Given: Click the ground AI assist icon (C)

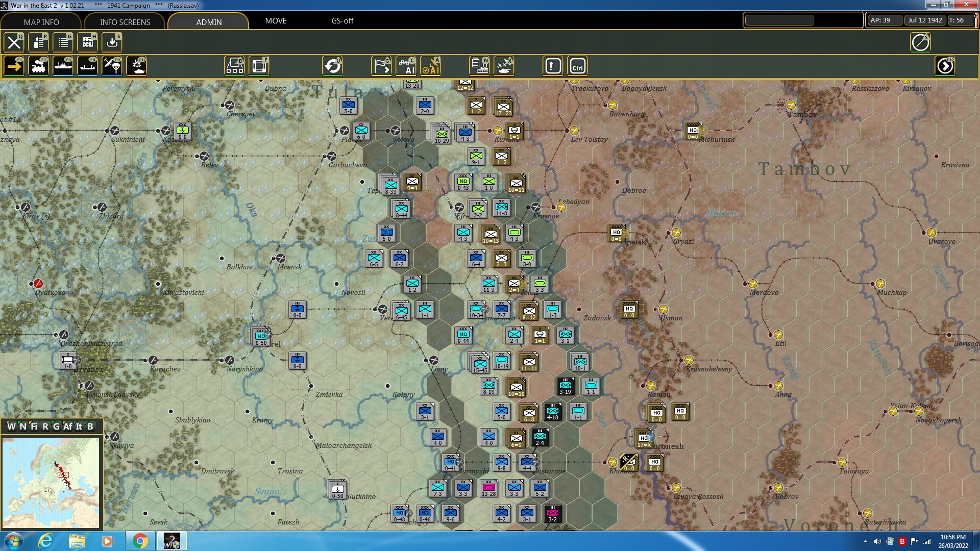Looking at the screenshot, I should [406, 66].
